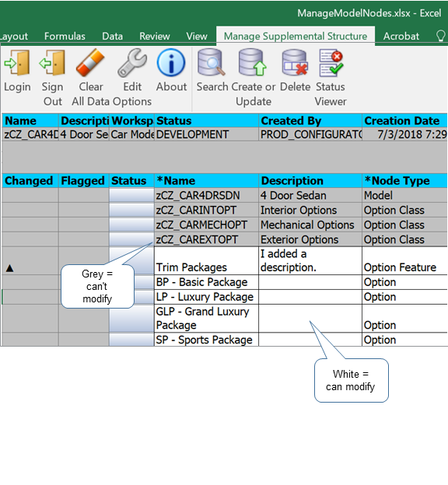The image size is (448, 485).
Task: Select LP - Luxury Package cell
Action: pyautogui.click(x=207, y=297)
